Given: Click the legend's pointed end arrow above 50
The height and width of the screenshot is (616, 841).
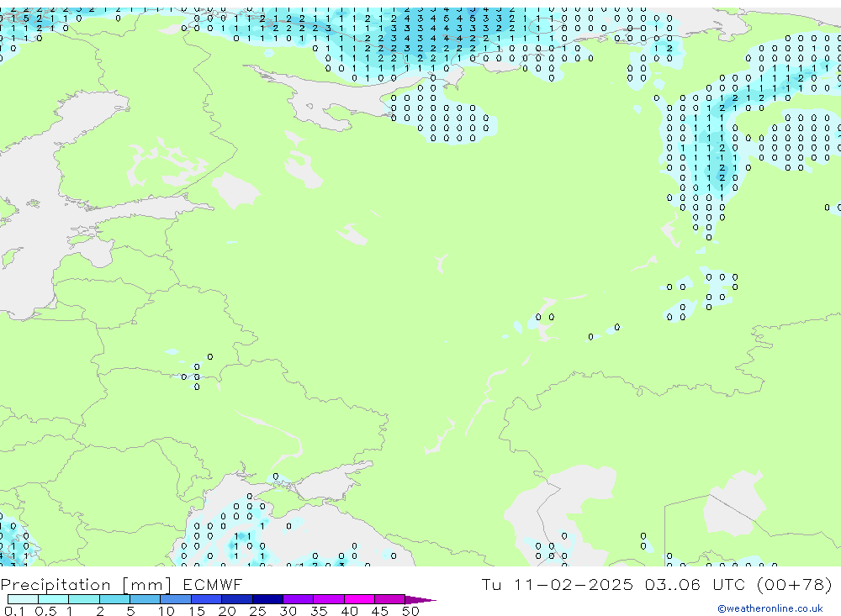Looking at the screenshot, I should point(420,600).
